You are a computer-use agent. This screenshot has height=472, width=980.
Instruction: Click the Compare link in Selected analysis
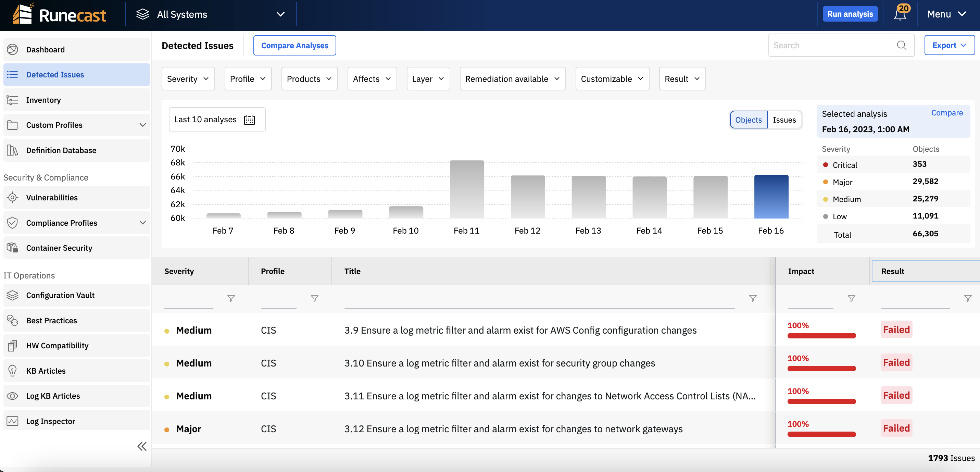947,113
